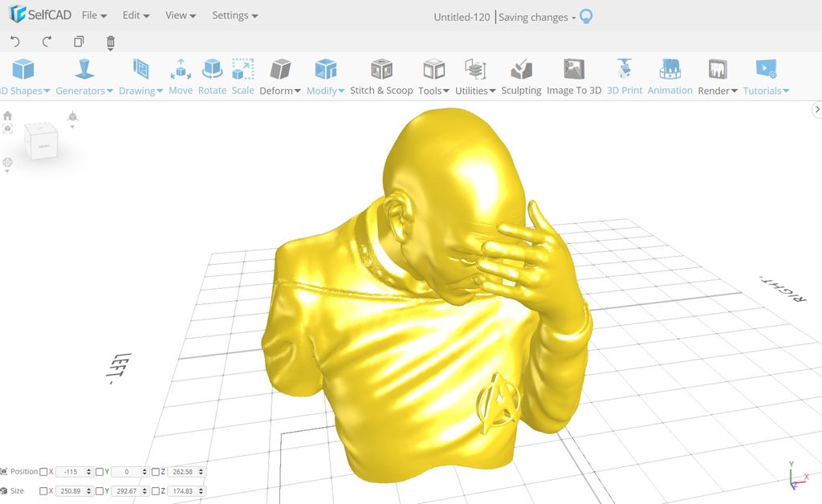Click the 3D Print icon
The height and width of the screenshot is (504, 822).
pyautogui.click(x=625, y=76)
